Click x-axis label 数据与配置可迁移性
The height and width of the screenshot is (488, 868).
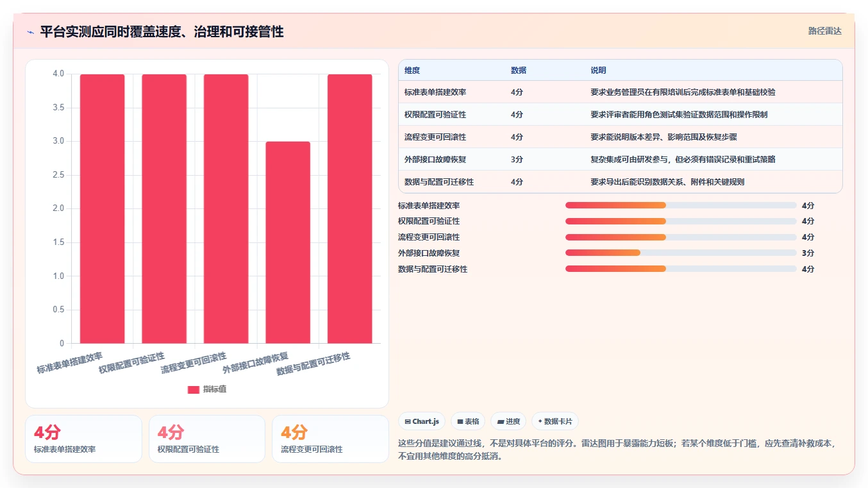pos(313,364)
